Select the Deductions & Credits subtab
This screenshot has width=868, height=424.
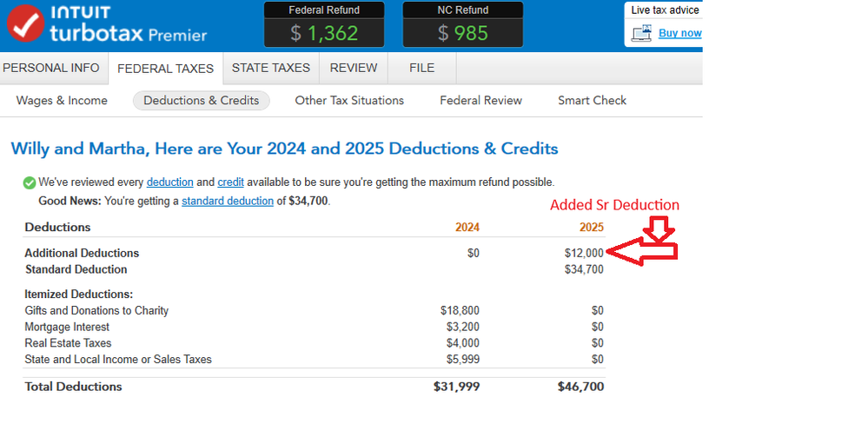coord(201,101)
